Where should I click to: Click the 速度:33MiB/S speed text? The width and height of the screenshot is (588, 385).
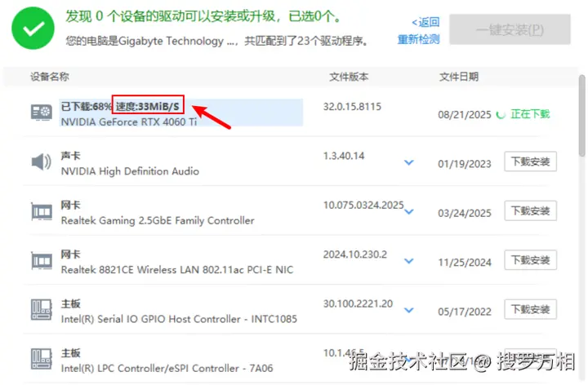point(148,106)
